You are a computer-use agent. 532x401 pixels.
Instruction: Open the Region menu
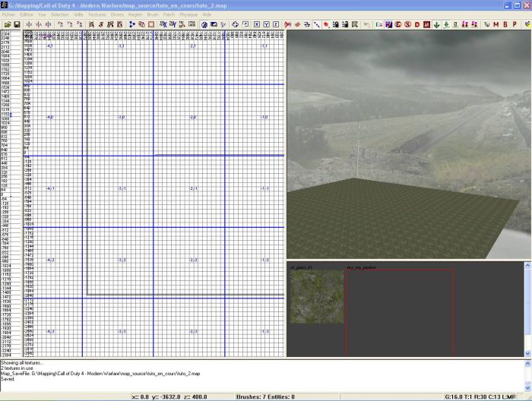pos(135,14)
